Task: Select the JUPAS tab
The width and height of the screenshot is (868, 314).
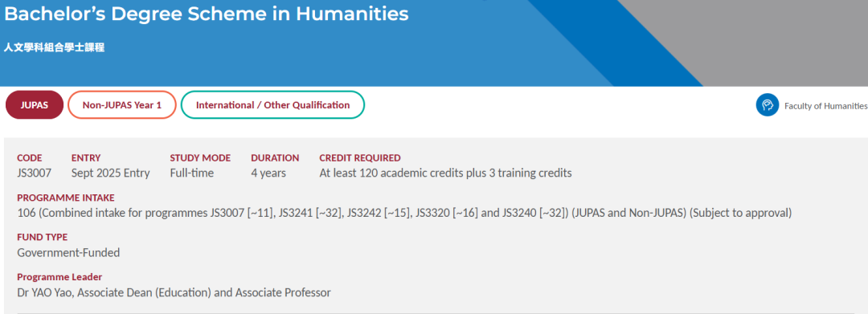Action: [35, 105]
